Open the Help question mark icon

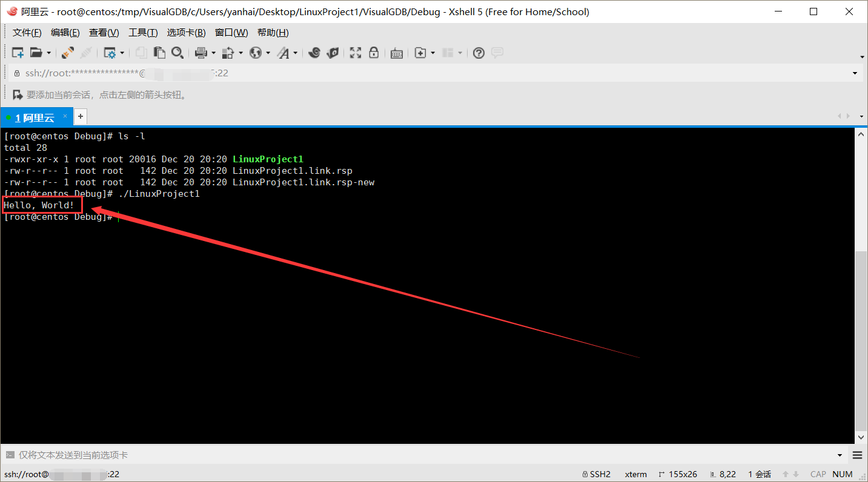pyautogui.click(x=479, y=53)
